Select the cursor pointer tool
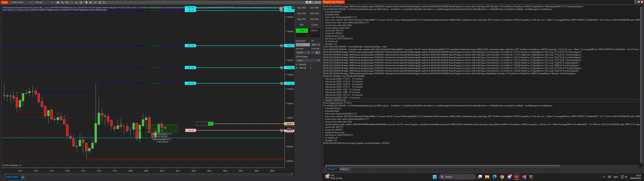644x181 pixels. click(x=76, y=2)
